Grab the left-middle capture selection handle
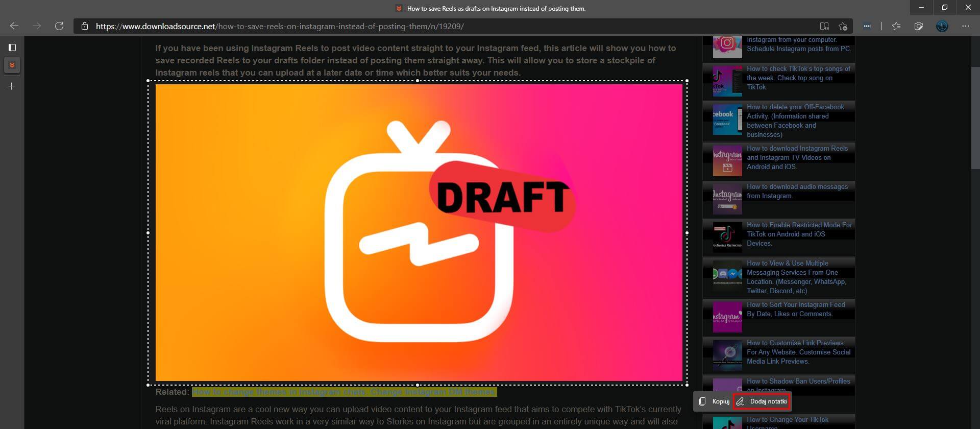 [149, 233]
